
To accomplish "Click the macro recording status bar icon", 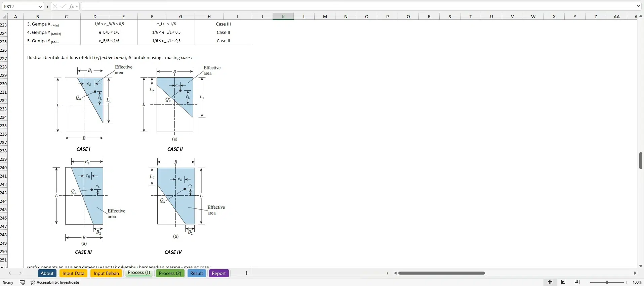I will (22, 282).
